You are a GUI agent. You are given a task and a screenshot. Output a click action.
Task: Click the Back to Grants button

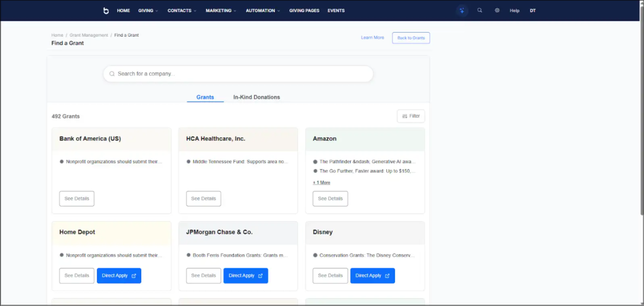[411, 38]
